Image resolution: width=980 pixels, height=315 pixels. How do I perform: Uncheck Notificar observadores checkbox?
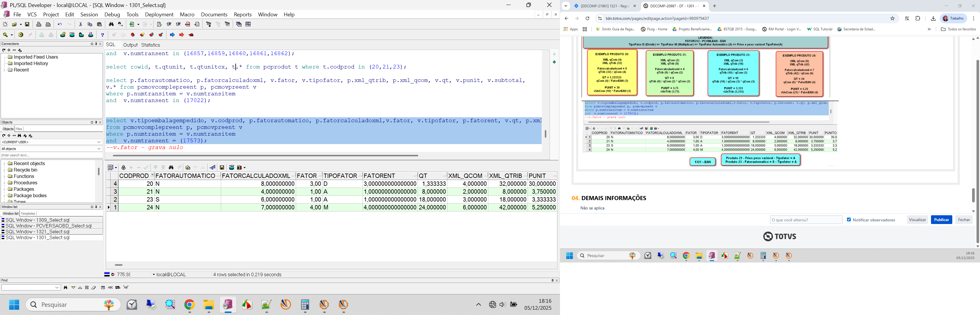849,220
